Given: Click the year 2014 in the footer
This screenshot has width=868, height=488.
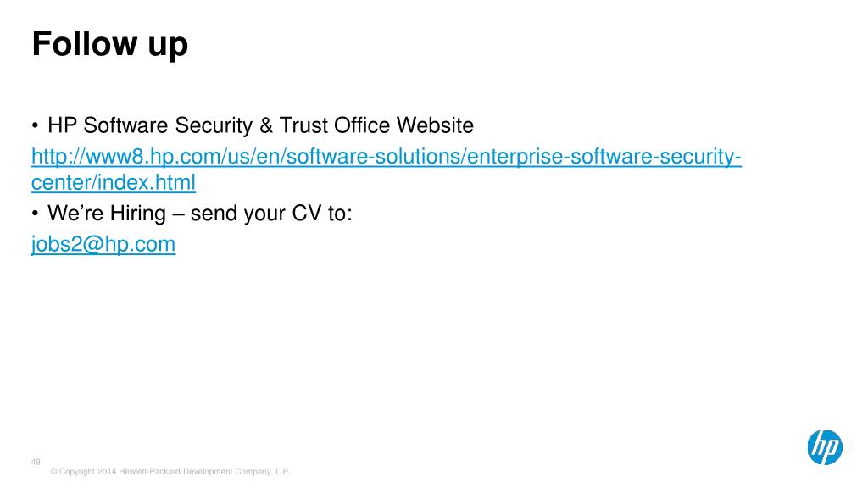Looking at the screenshot, I should point(107,471).
